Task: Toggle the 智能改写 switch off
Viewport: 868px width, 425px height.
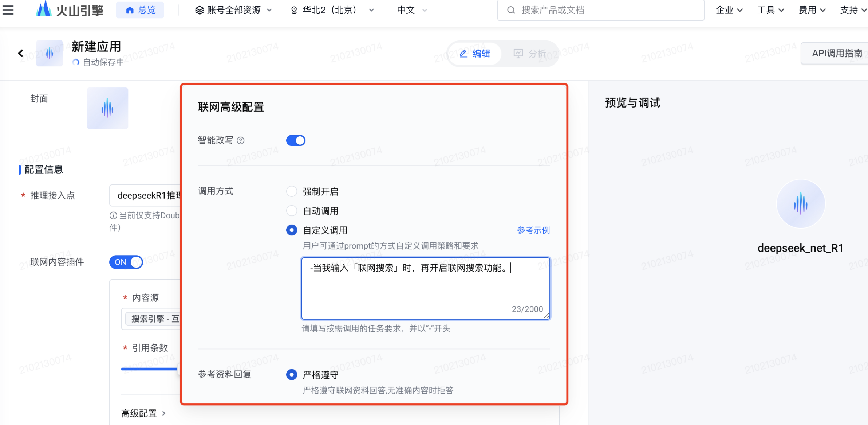Action: [296, 141]
